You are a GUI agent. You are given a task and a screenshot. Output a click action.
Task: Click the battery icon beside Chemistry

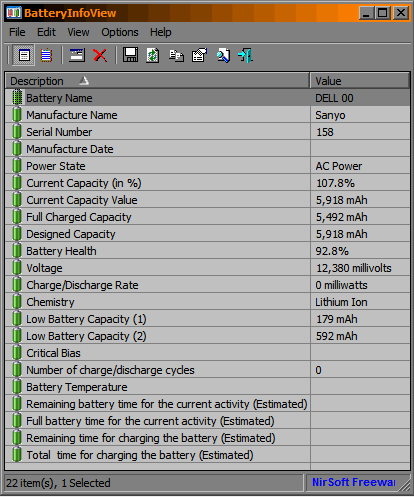(17, 302)
